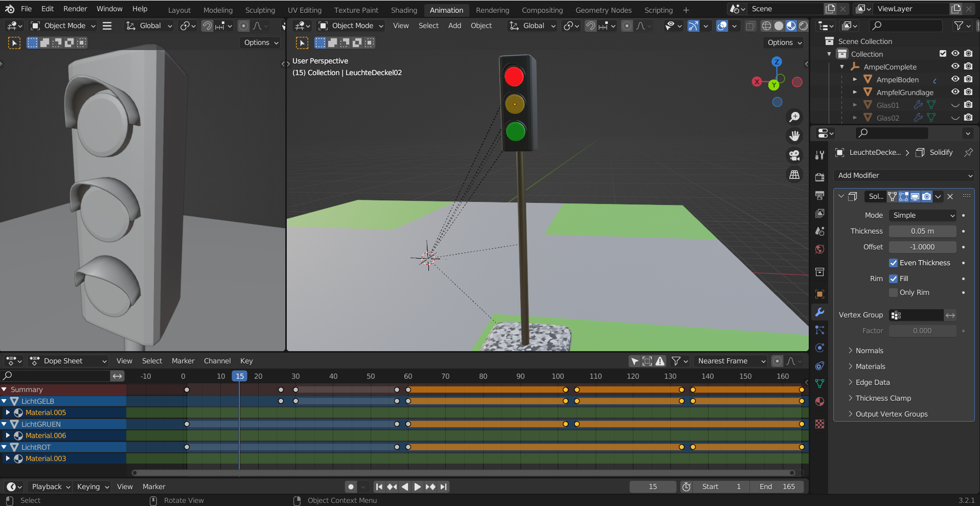The image size is (980, 506).
Task: Select rendered viewport shading
Action: click(803, 26)
